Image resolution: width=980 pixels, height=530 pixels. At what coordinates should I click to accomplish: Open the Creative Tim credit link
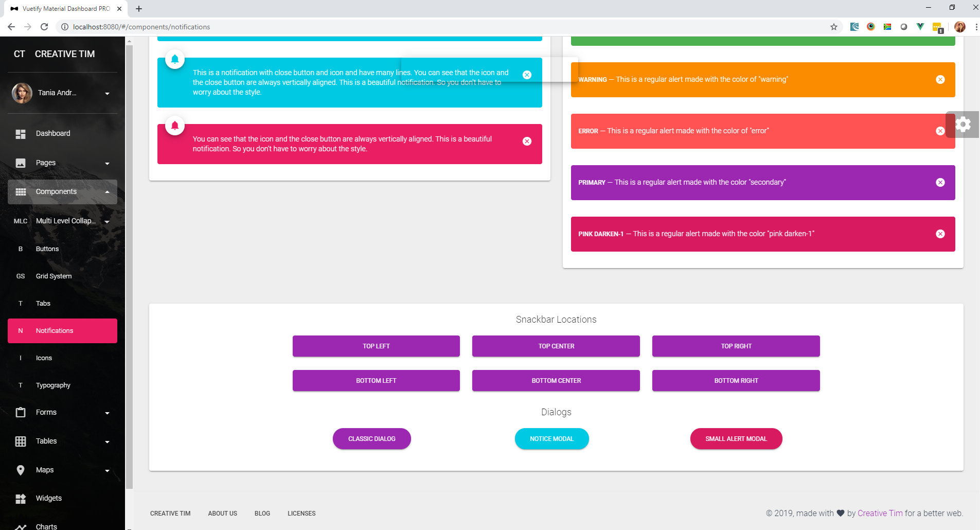(x=880, y=514)
